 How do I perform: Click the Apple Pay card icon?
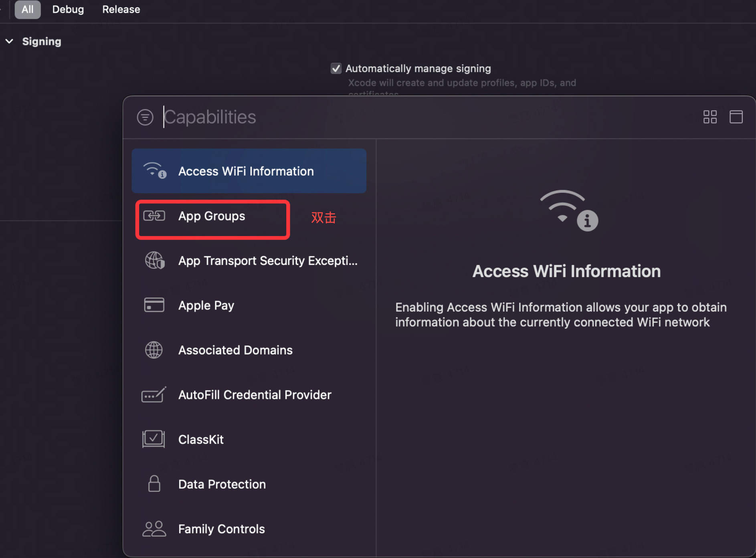pos(154,305)
